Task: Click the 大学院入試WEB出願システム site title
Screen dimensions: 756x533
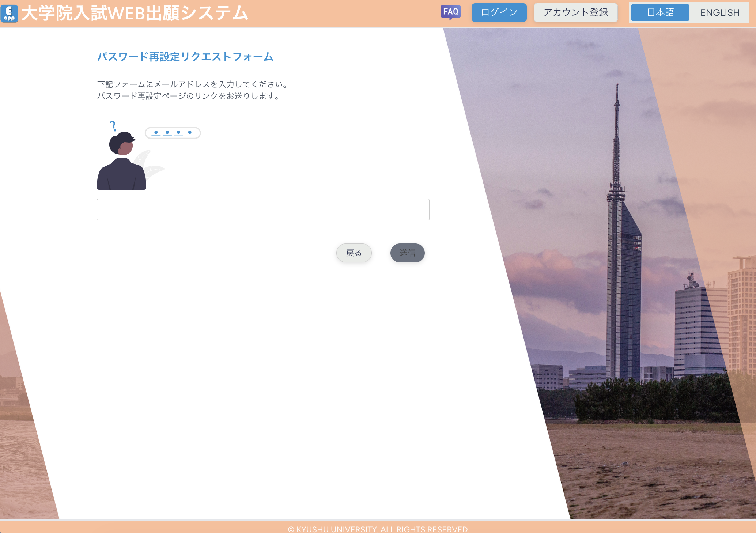Action: tap(135, 14)
